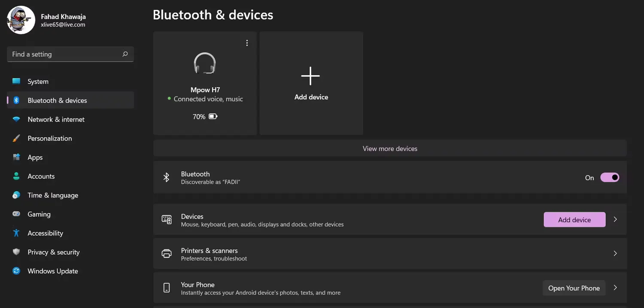Click the Open Your Phone button
This screenshot has height=308, width=644.
(x=574, y=288)
